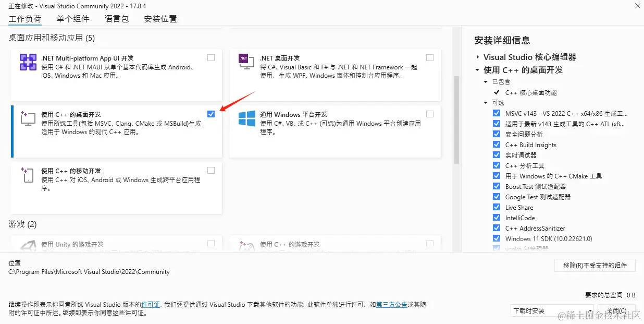The width and height of the screenshot is (644, 324).
Task: Click the C++ mobile development phone icon
Action: pos(28,175)
